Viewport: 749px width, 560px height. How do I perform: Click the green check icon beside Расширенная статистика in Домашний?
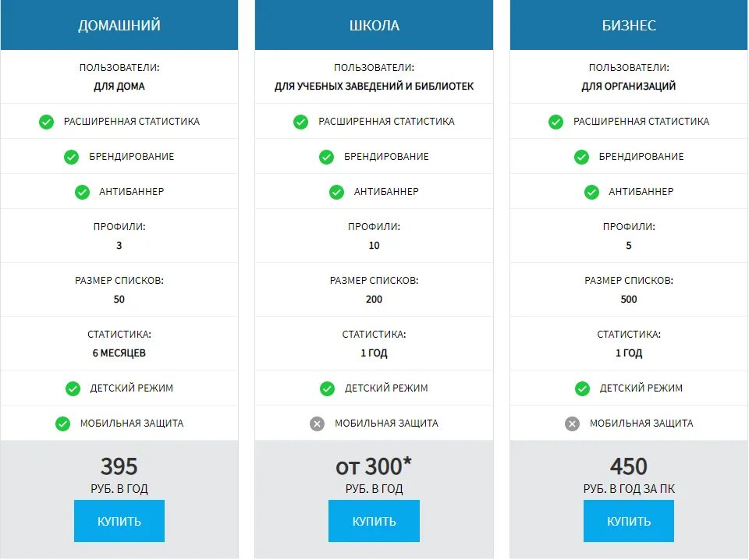coord(46,122)
